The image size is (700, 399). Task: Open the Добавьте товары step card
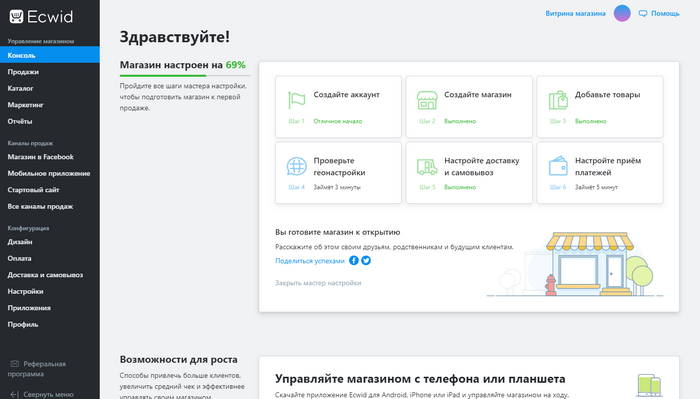tap(600, 107)
